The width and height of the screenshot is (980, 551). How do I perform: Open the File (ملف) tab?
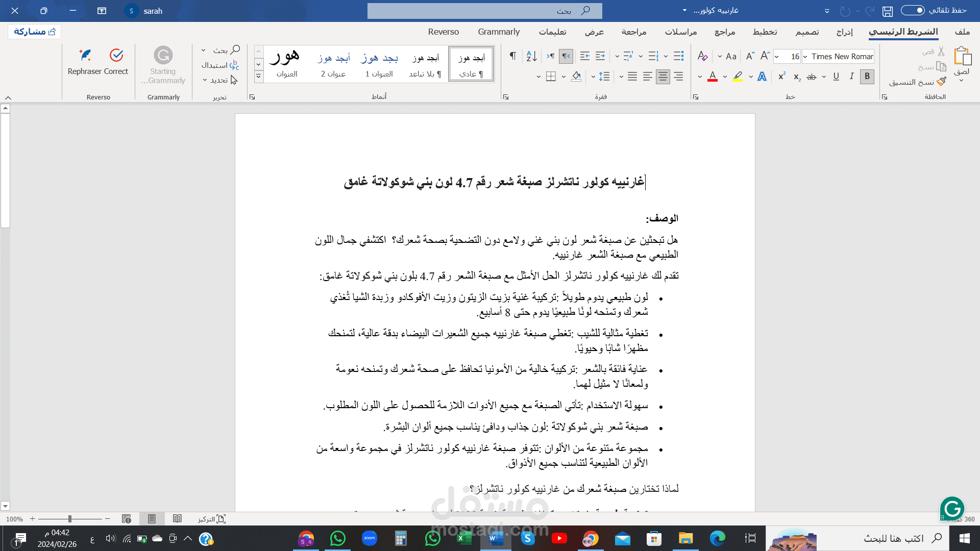pyautogui.click(x=962, y=32)
